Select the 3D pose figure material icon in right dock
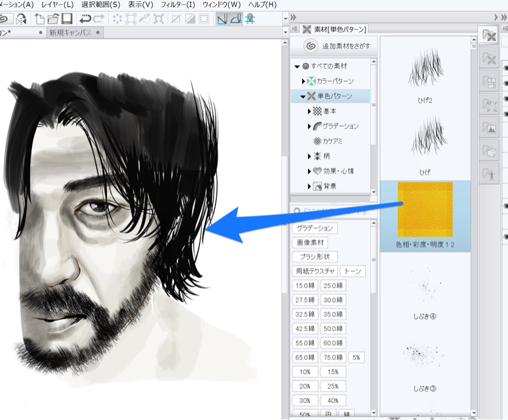The height and width of the screenshot is (420, 508). 489,175
